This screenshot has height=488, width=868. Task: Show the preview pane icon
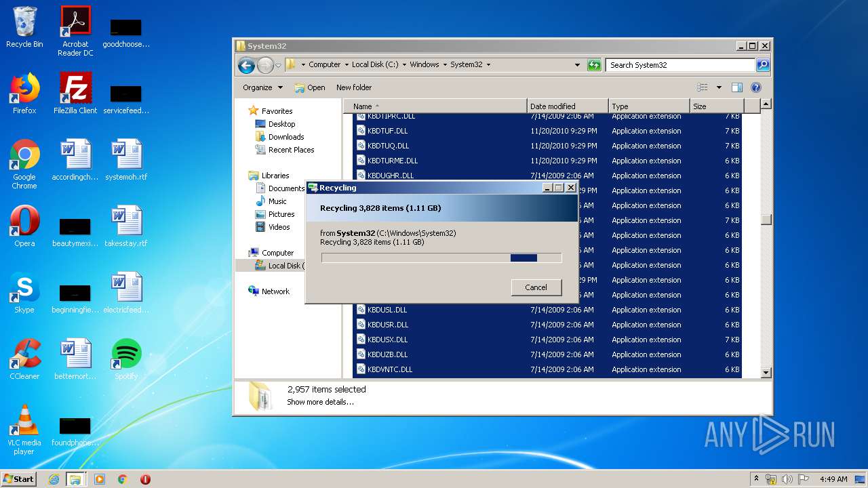(x=737, y=87)
